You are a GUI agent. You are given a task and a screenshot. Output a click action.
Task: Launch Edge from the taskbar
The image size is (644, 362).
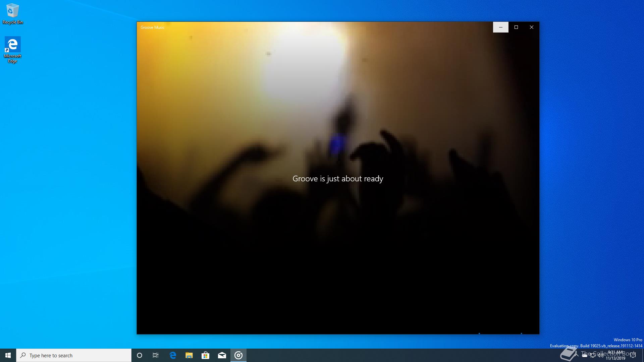(173, 355)
